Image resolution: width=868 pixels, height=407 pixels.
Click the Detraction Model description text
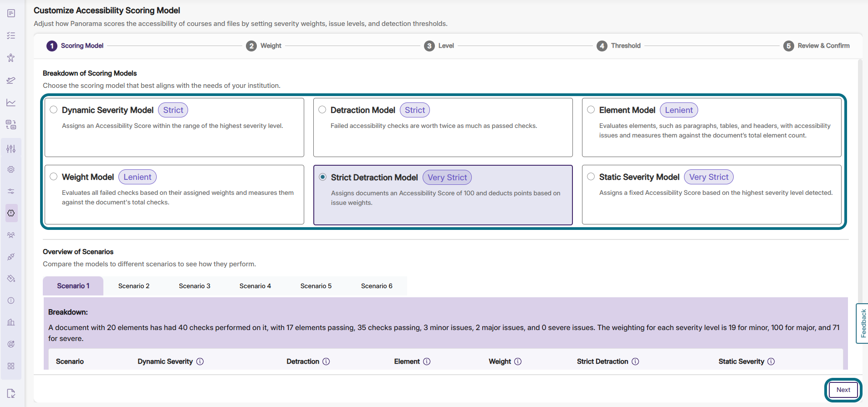(434, 126)
